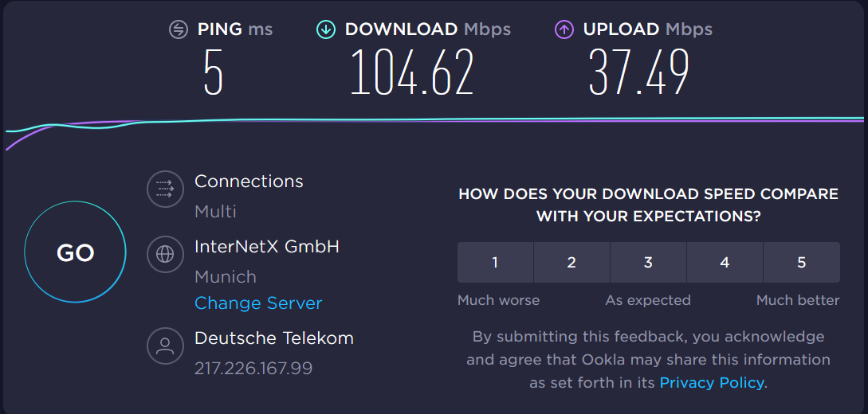The width and height of the screenshot is (868, 414).
Task: Rate download speed as 2
Action: tap(571, 263)
